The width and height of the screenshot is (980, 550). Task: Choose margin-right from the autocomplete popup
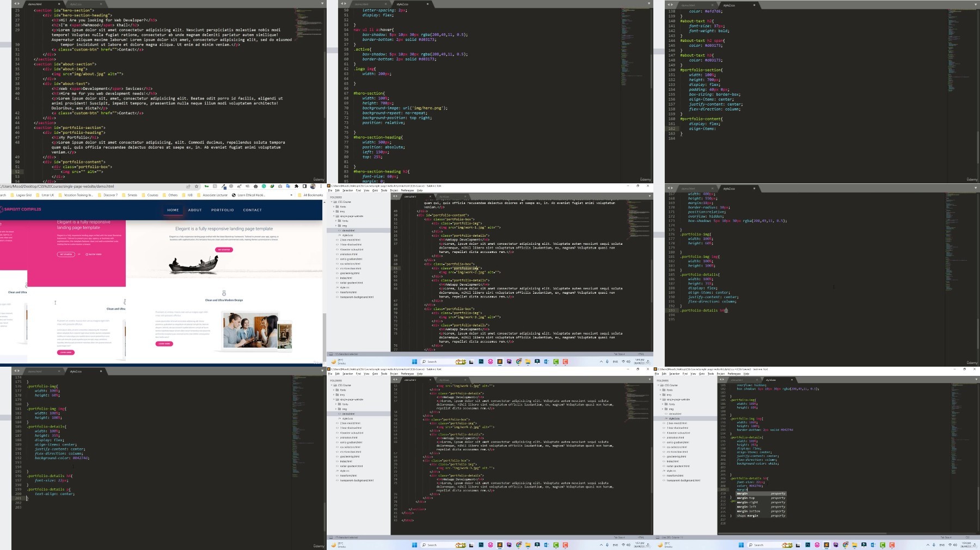[x=761, y=502]
